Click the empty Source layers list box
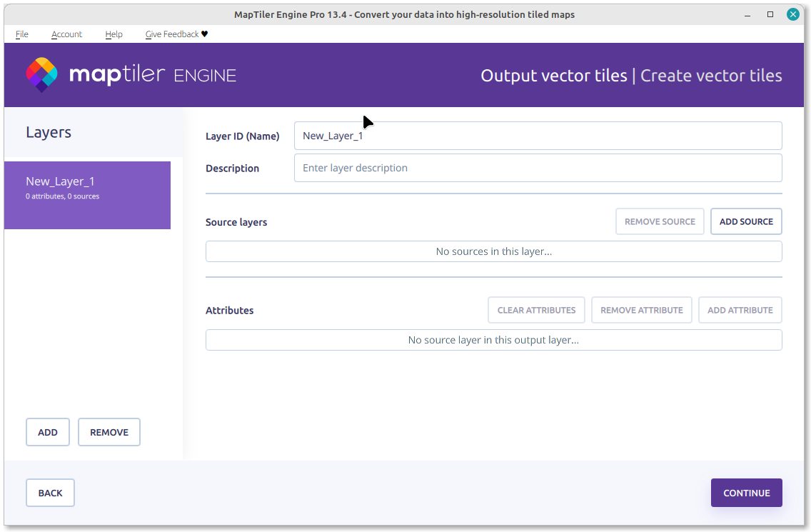The height and width of the screenshot is (532, 811). 493,251
